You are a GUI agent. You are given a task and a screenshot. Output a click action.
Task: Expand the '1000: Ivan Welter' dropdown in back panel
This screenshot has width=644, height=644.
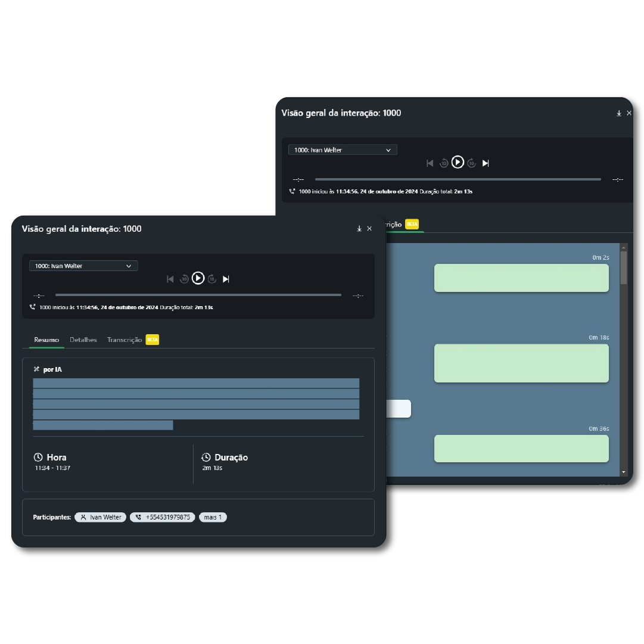tap(343, 150)
